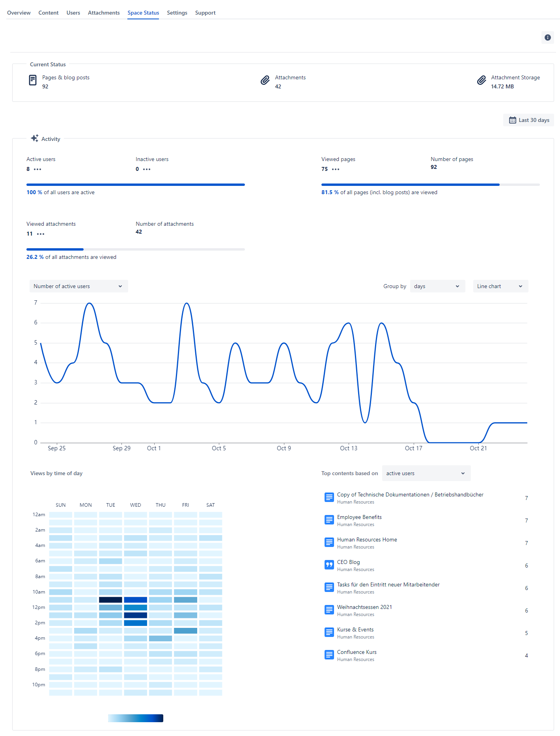Open the three-dots menu beside Active users

coord(37,169)
